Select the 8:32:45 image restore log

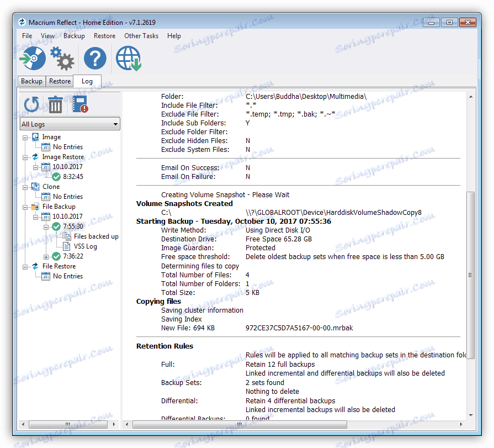pyautogui.click(x=73, y=177)
